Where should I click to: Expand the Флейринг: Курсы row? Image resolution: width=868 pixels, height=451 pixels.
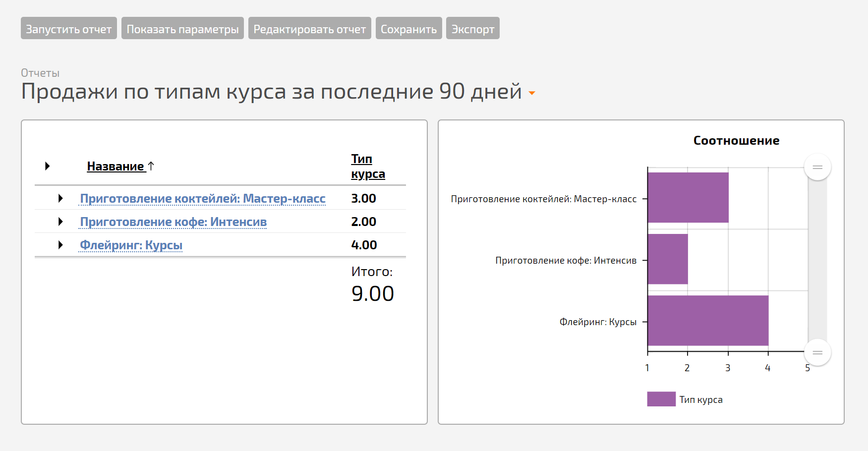pyautogui.click(x=60, y=245)
